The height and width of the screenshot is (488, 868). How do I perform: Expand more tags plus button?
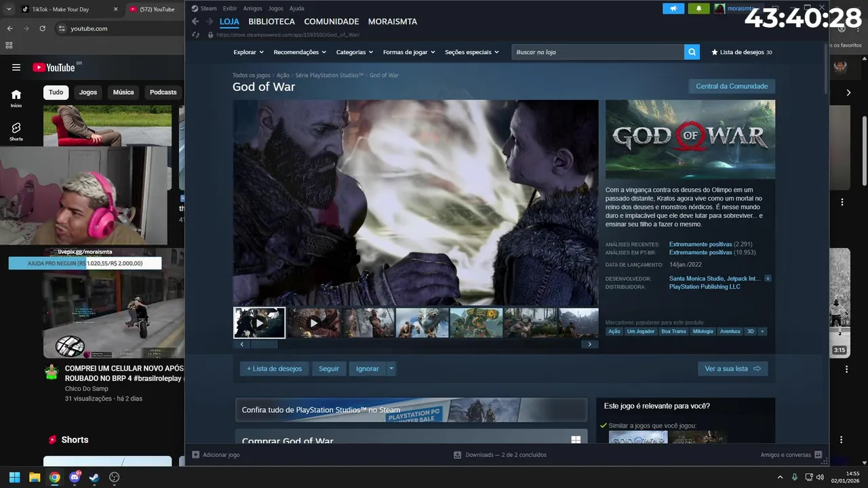(762, 331)
